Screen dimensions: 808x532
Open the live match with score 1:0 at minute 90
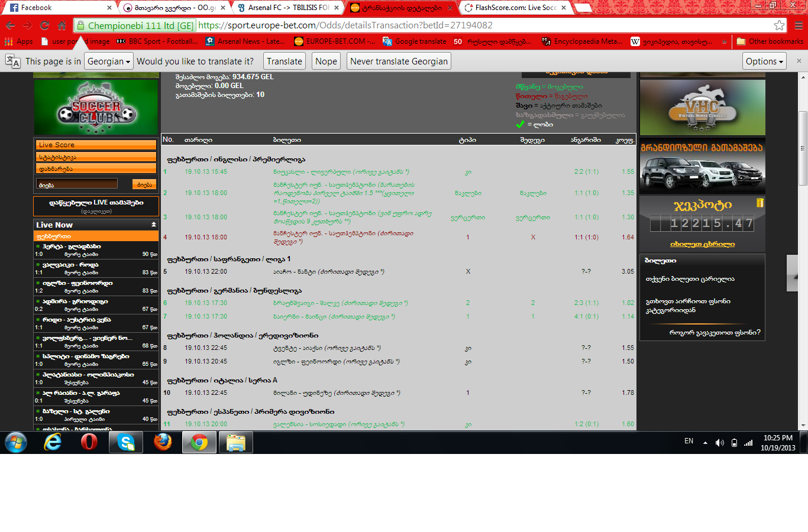tap(96, 250)
